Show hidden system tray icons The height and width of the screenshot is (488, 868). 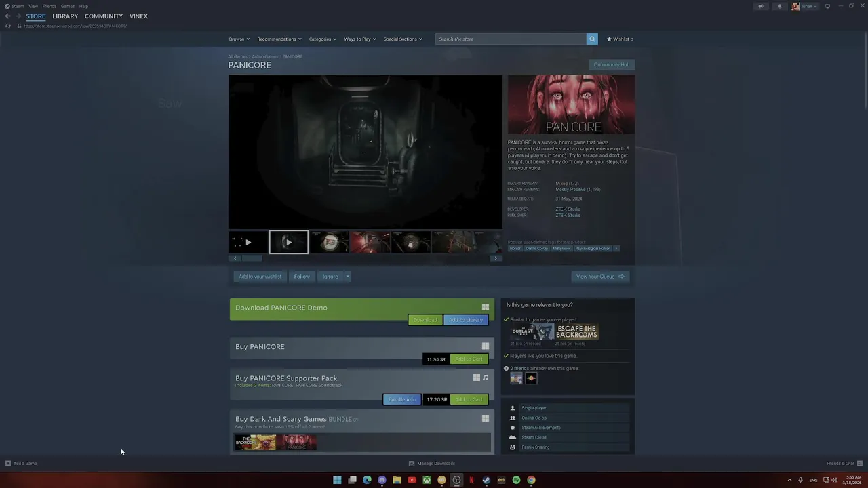tap(789, 480)
